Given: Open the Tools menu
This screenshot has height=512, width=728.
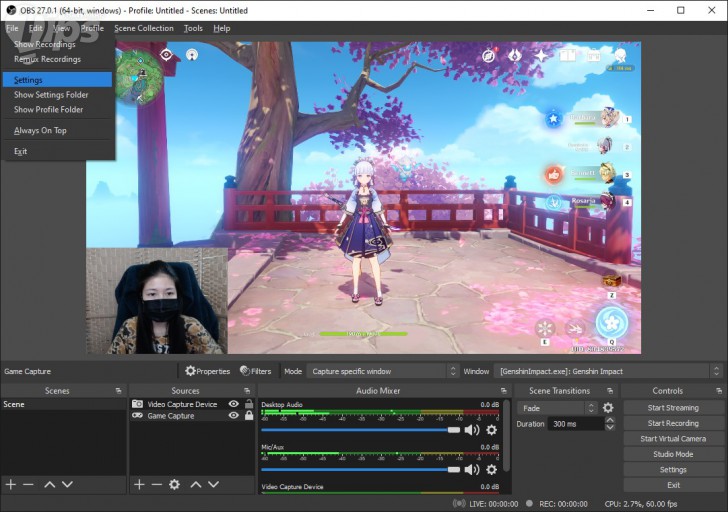Looking at the screenshot, I should (193, 28).
